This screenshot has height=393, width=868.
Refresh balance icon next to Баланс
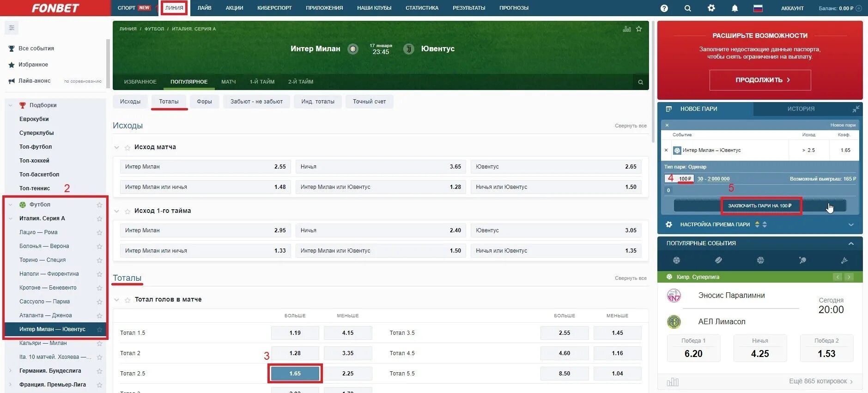(x=859, y=8)
